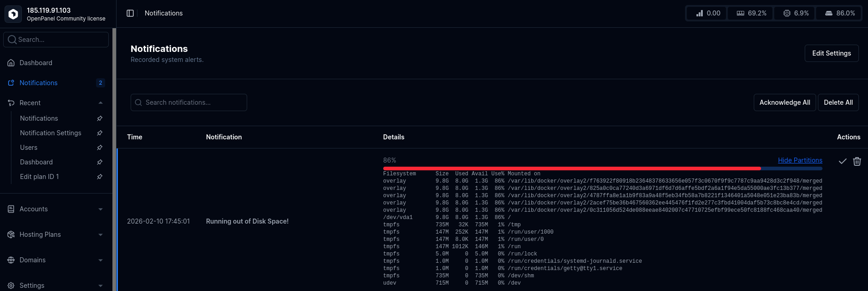Click the Settings gear icon

pyautogui.click(x=11, y=286)
